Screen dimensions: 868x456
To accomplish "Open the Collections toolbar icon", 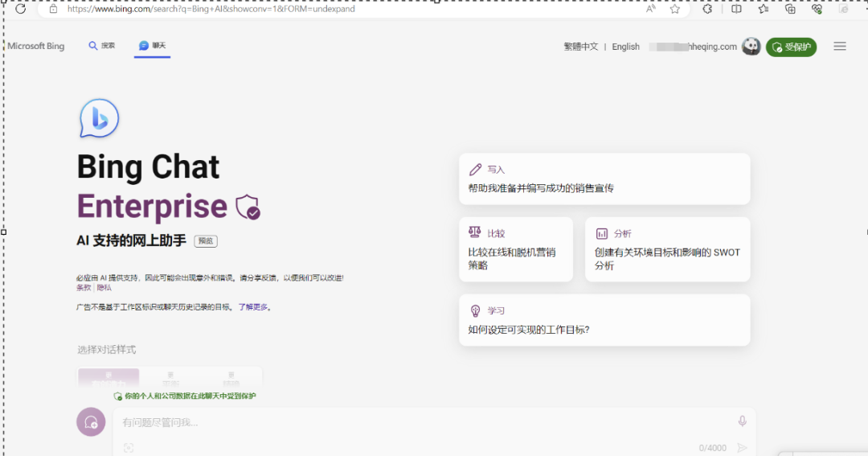I will (791, 9).
